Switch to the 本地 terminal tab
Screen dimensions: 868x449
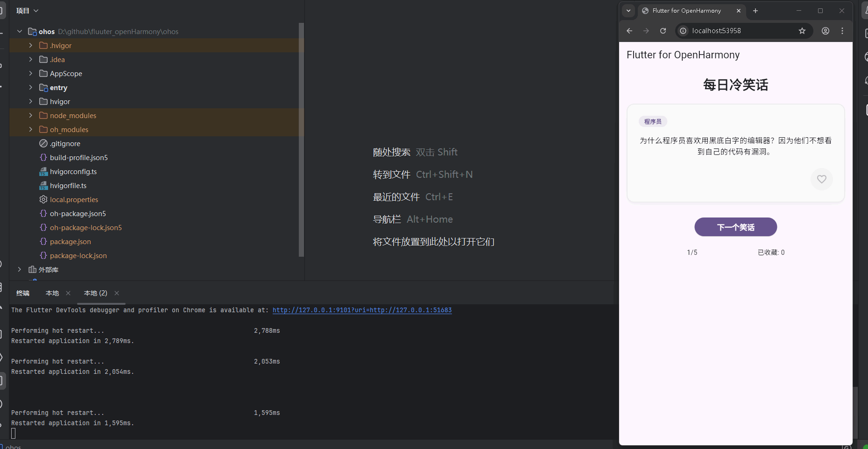tap(52, 293)
